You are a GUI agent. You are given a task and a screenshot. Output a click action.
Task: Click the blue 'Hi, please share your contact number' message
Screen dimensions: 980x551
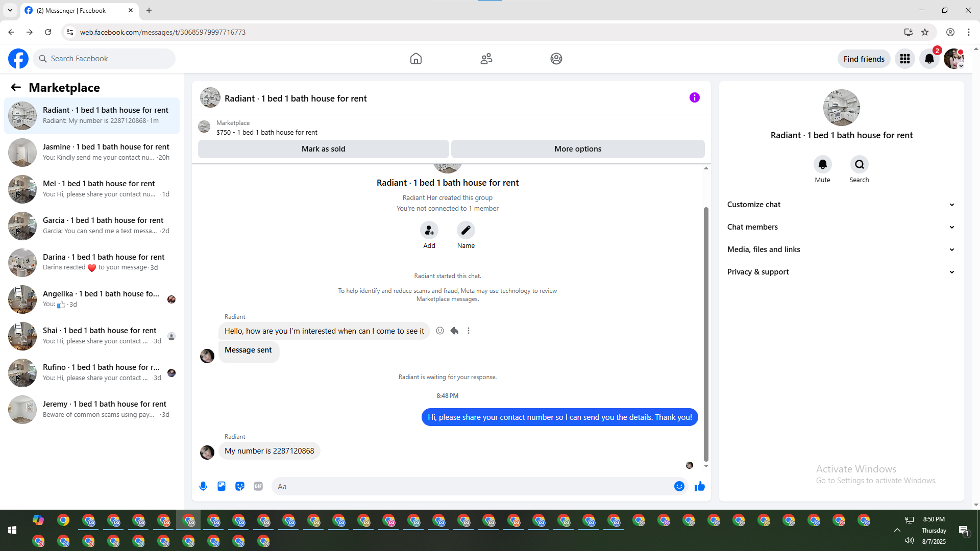tap(560, 417)
